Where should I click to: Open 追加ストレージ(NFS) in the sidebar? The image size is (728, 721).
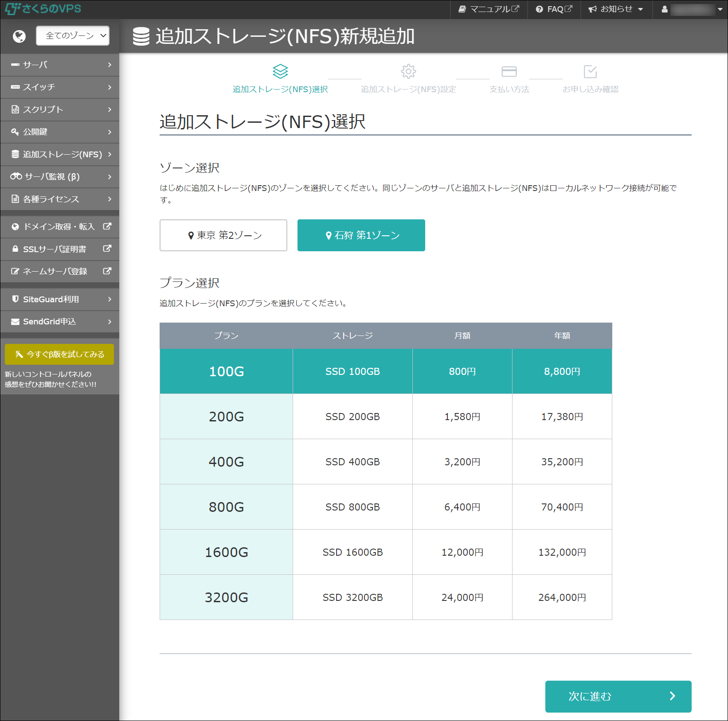click(60, 154)
